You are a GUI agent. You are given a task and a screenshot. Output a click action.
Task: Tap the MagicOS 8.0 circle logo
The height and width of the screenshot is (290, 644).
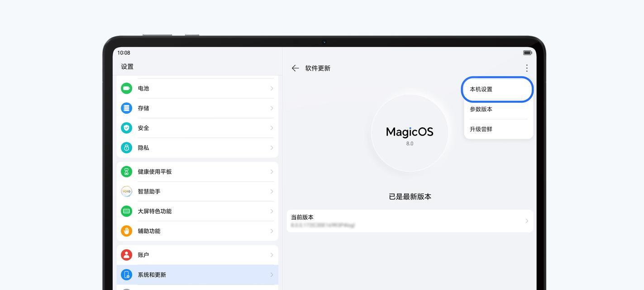point(410,133)
